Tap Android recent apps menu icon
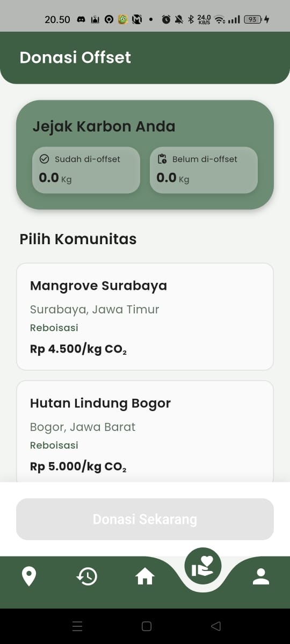The height and width of the screenshot is (644, 290). coord(77,626)
